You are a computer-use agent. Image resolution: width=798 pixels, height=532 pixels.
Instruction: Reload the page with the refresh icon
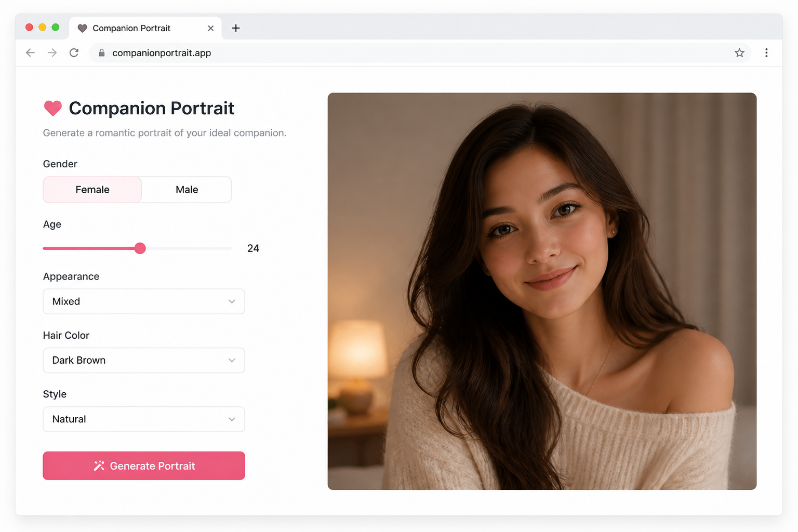point(74,52)
